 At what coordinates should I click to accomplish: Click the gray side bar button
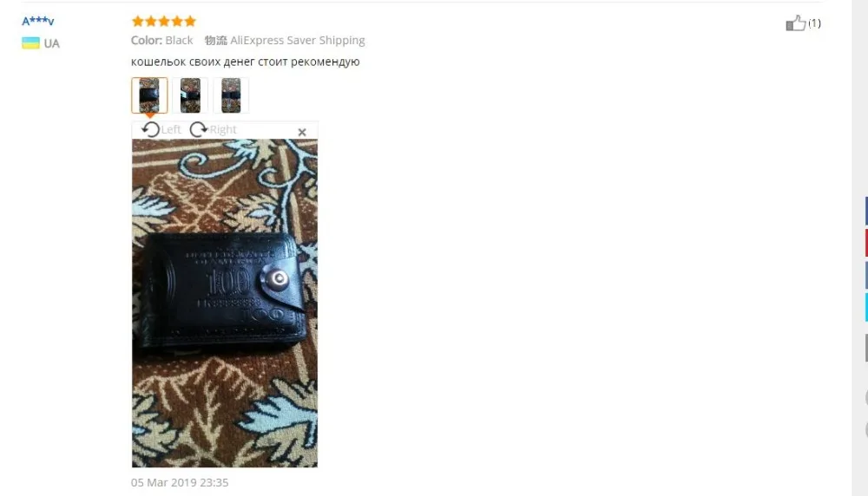866,348
